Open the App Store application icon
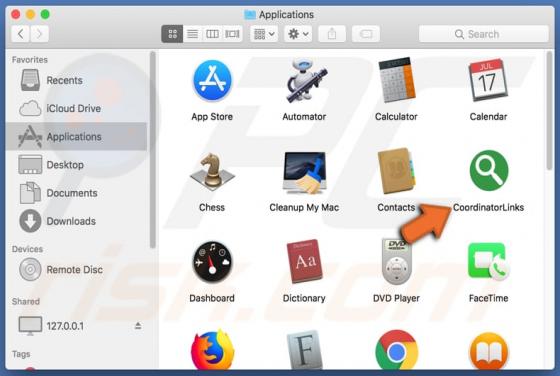 pyautogui.click(x=212, y=81)
